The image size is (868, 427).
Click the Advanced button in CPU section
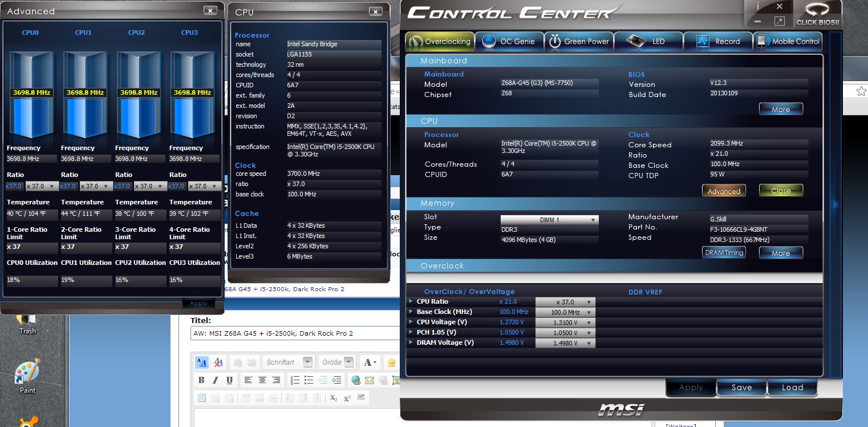pos(724,191)
